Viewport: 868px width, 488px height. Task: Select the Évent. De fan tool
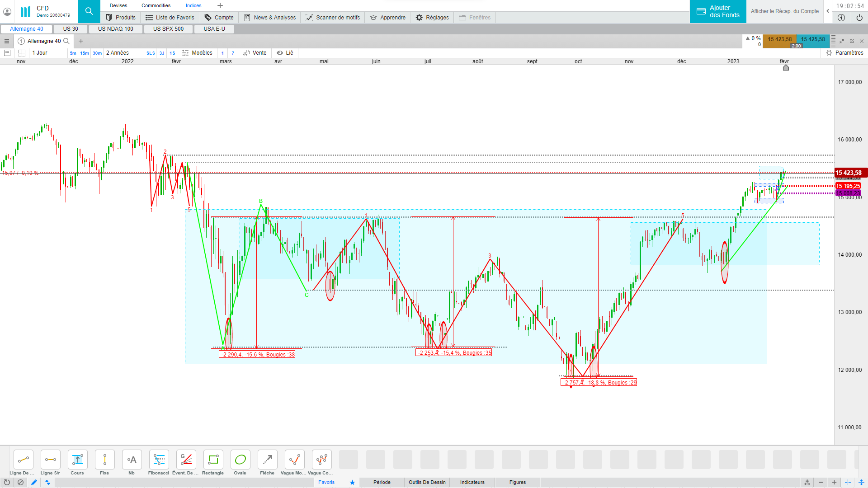click(186, 460)
